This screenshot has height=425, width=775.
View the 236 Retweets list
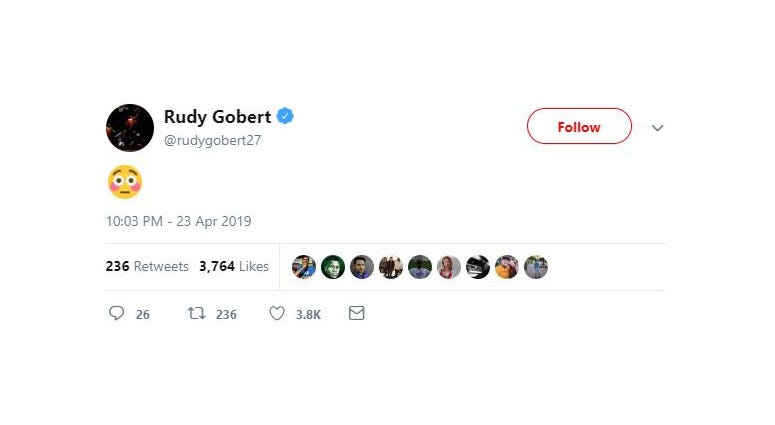pos(147,266)
